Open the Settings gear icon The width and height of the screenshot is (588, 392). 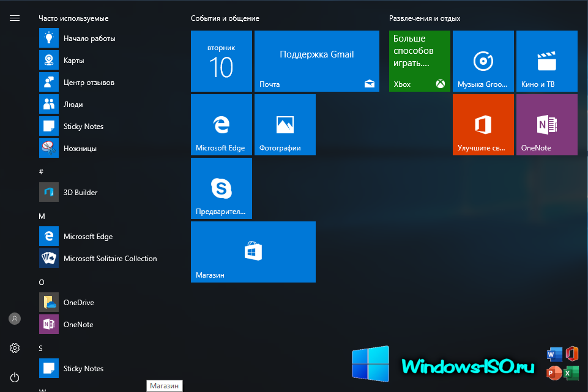[x=15, y=348]
